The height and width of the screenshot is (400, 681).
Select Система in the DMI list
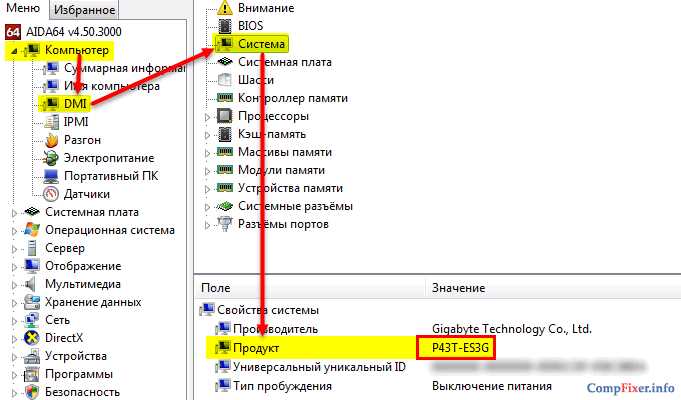click(x=261, y=44)
